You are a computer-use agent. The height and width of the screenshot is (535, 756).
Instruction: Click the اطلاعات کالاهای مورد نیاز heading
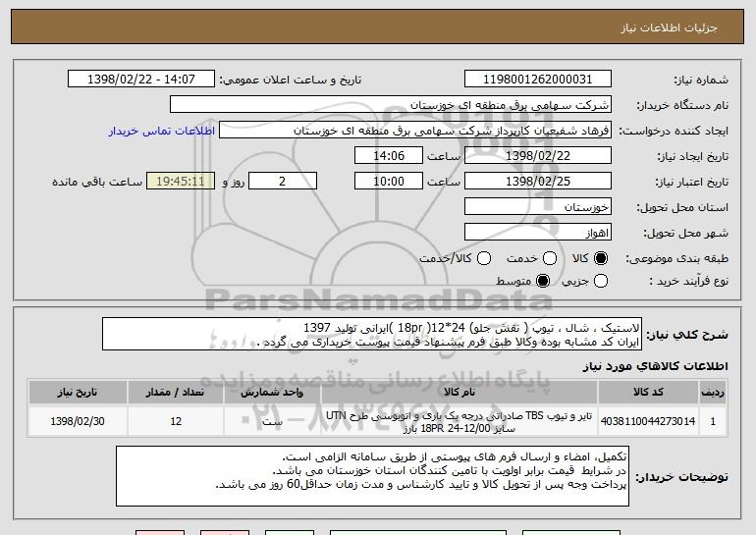(655, 366)
